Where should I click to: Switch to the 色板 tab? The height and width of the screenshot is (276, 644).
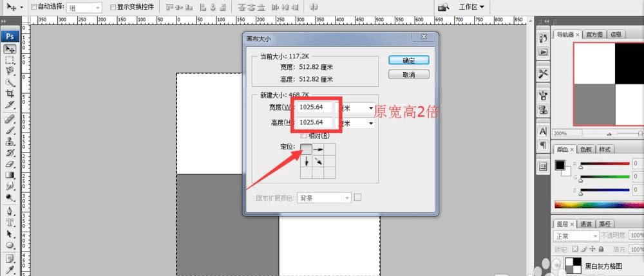pos(586,149)
